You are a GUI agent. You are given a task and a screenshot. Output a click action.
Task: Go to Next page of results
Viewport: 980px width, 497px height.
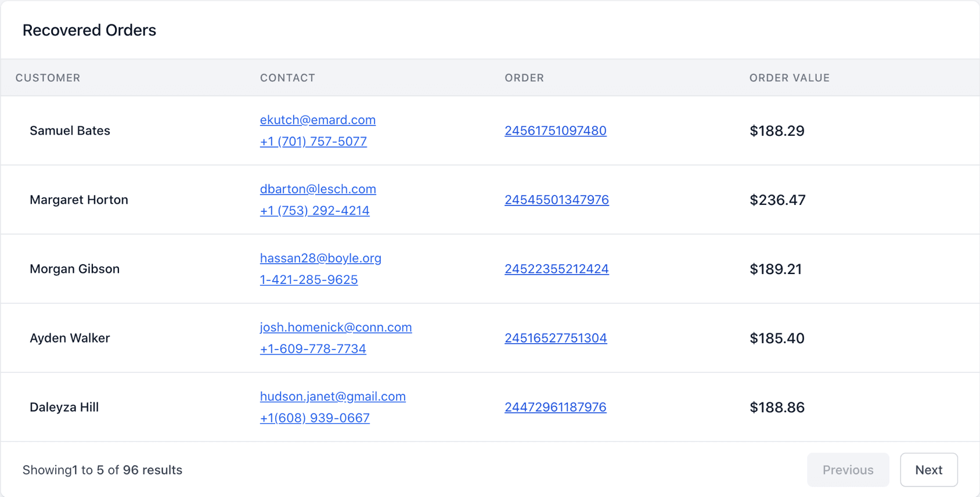[929, 470]
